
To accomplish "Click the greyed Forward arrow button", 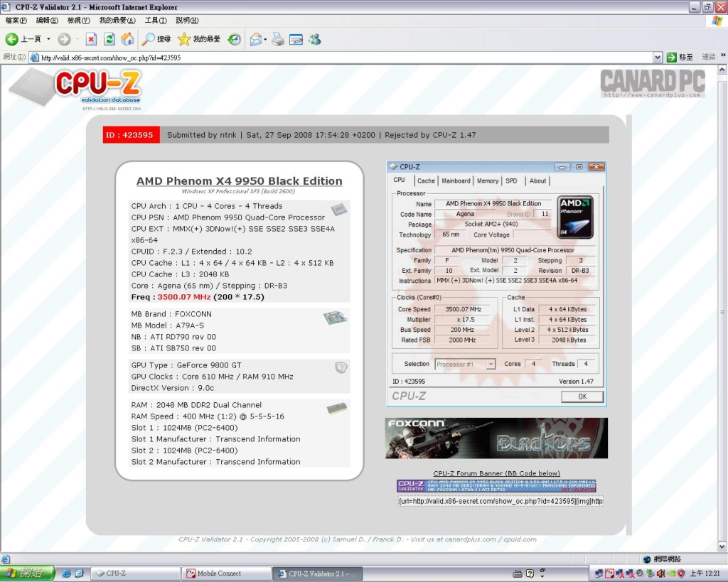I will pos(64,39).
